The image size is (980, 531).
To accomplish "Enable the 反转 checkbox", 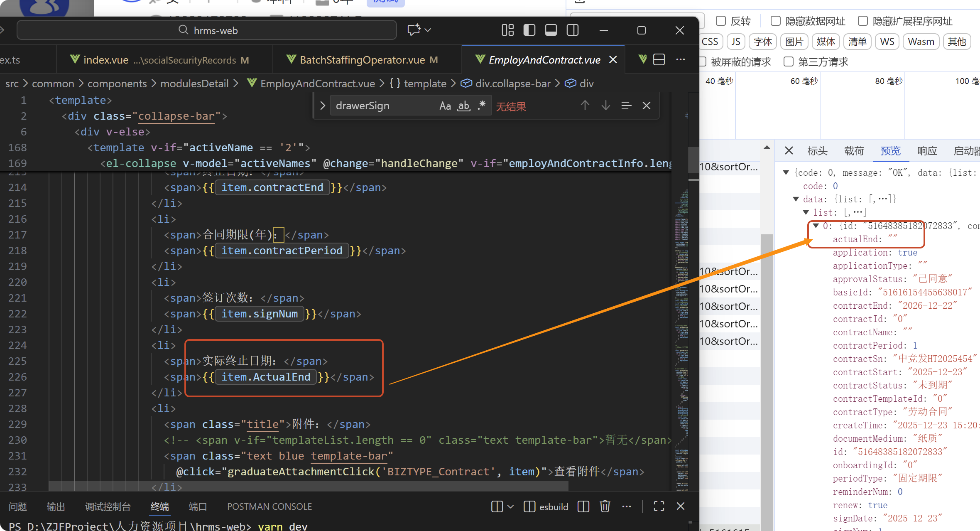I will click(x=721, y=21).
